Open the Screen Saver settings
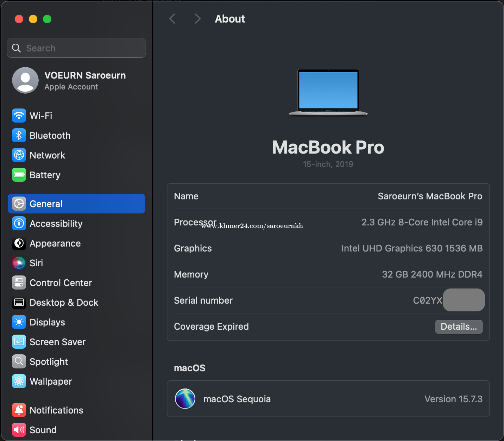This screenshot has height=441, width=504. tap(57, 342)
